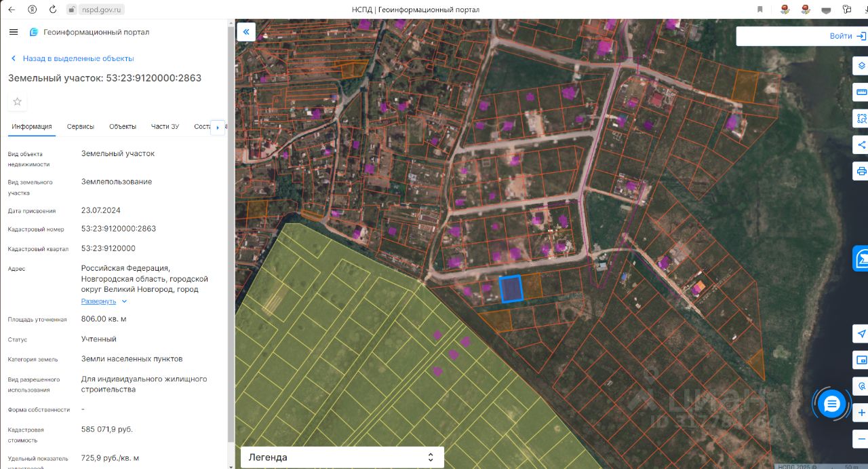Click the Землепользование value

[x=117, y=182]
